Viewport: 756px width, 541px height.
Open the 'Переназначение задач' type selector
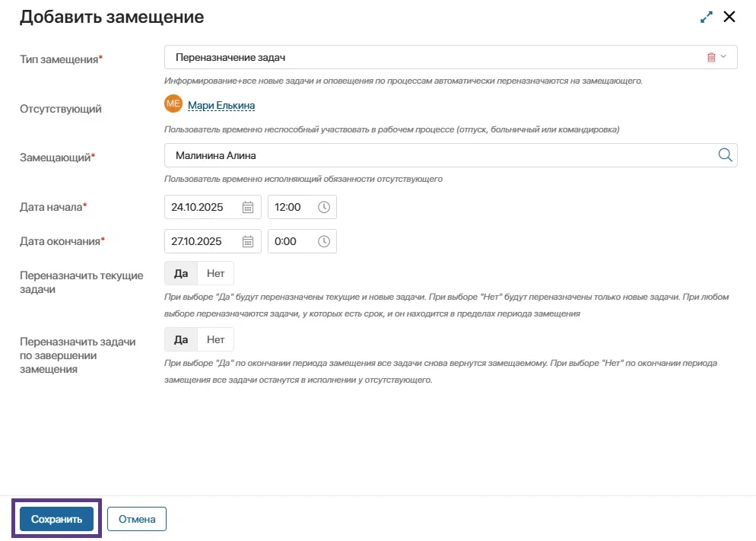pos(434,57)
